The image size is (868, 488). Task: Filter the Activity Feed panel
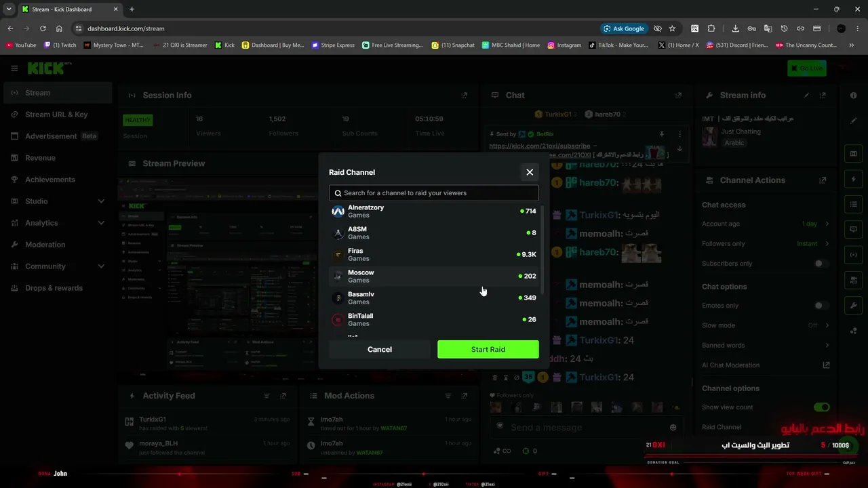[x=267, y=396]
